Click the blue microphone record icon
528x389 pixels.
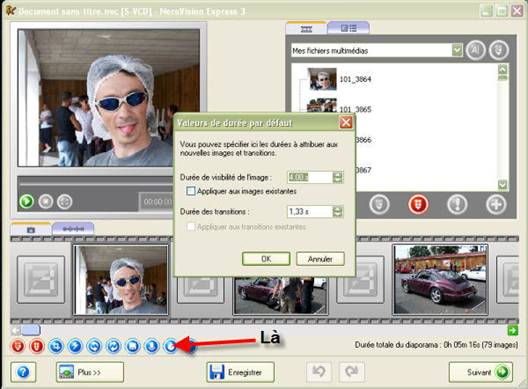coord(152,346)
